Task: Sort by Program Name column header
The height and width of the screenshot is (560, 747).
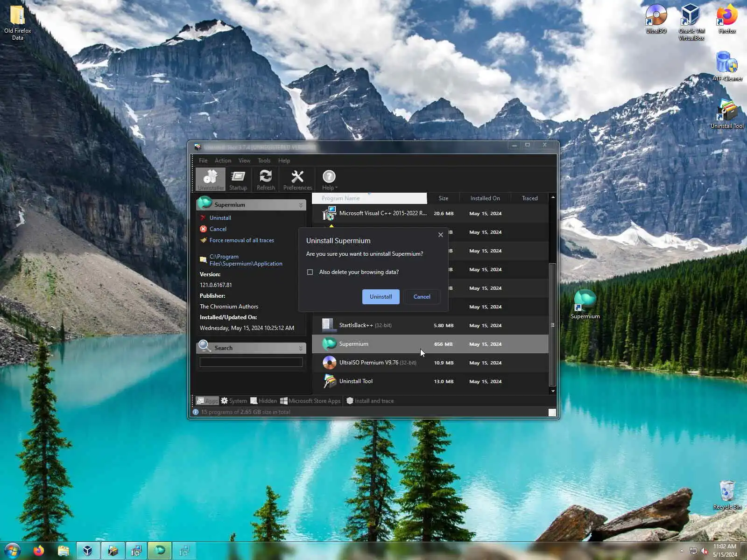Action: 369,198
